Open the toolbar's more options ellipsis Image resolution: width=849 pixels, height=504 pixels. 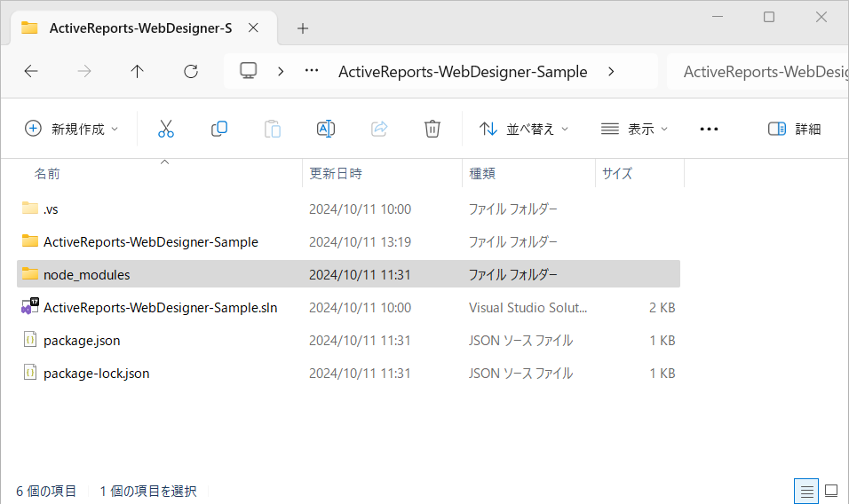pos(709,129)
